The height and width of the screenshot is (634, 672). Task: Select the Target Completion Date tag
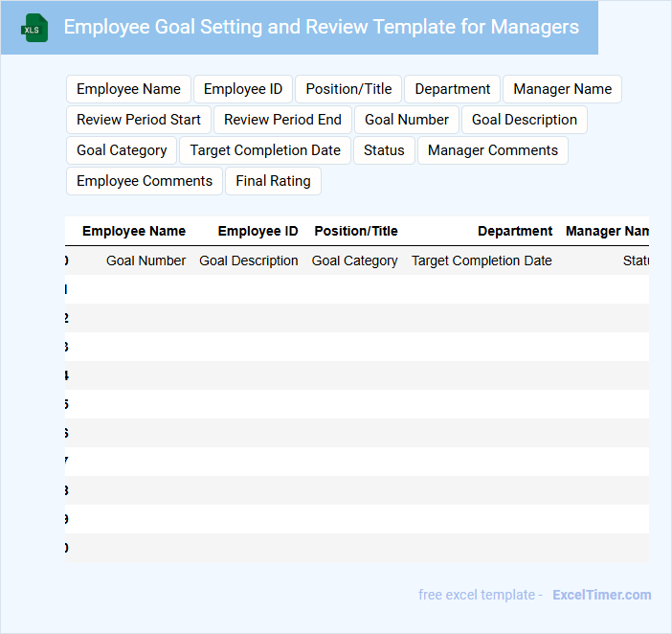[x=265, y=150]
